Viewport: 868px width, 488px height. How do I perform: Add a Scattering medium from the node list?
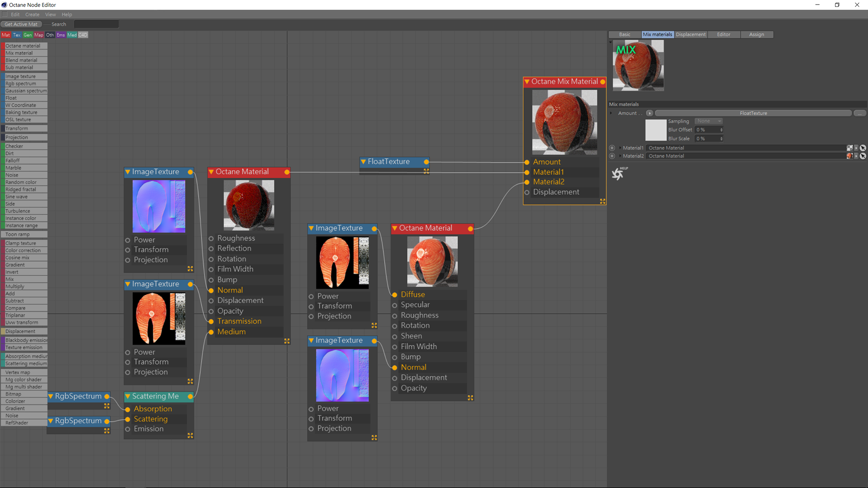click(25, 364)
